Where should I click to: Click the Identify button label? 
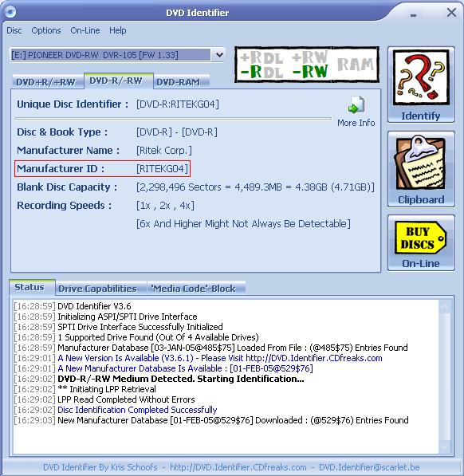pyautogui.click(x=421, y=116)
